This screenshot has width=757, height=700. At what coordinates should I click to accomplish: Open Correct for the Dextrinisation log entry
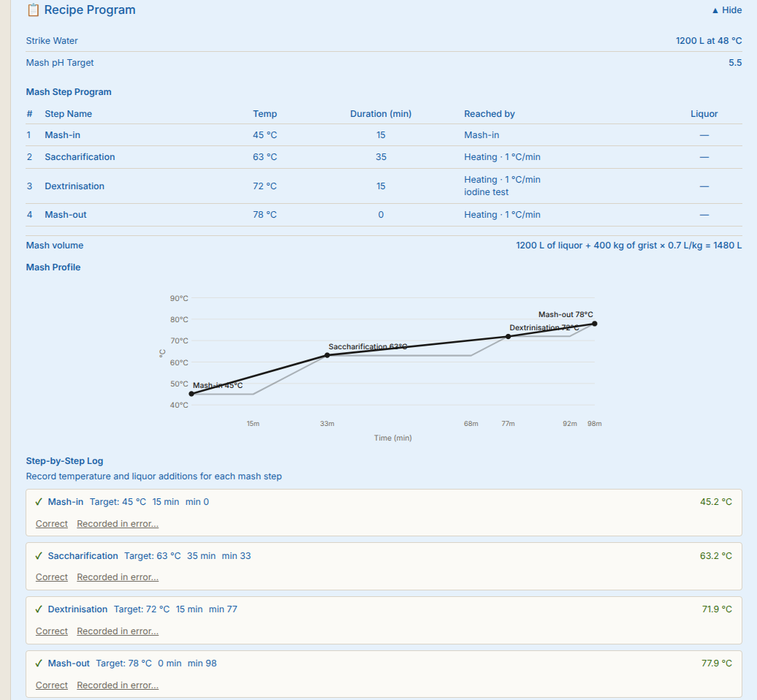click(52, 631)
